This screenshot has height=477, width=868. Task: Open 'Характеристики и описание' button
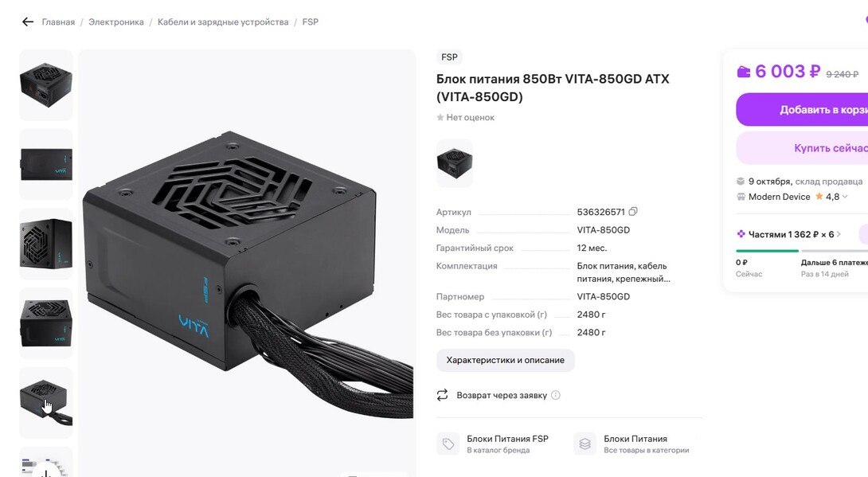tap(506, 360)
